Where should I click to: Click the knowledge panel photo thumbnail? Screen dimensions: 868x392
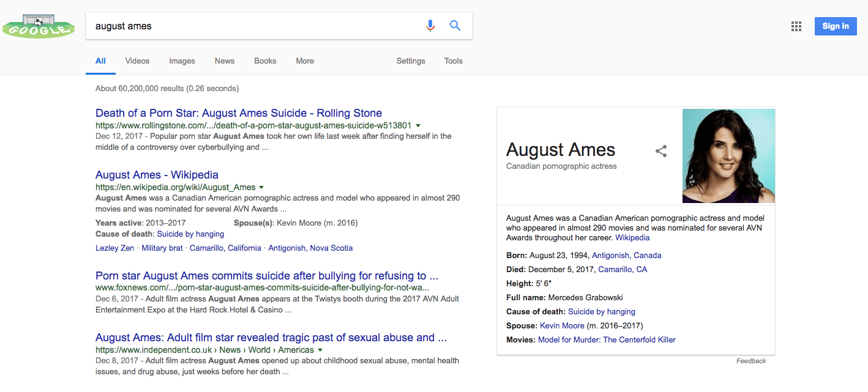728,156
